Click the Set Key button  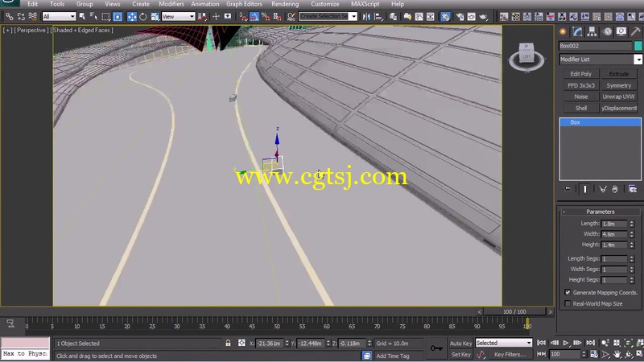click(460, 354)
